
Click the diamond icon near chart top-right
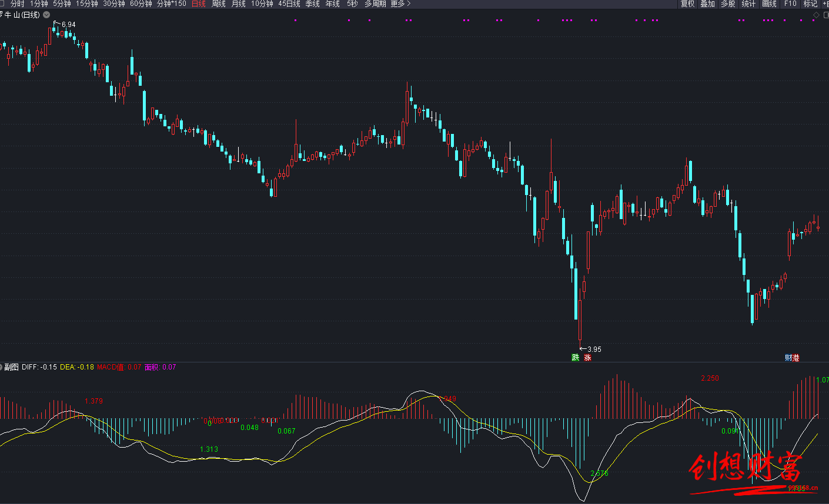(x=816, y=15)
